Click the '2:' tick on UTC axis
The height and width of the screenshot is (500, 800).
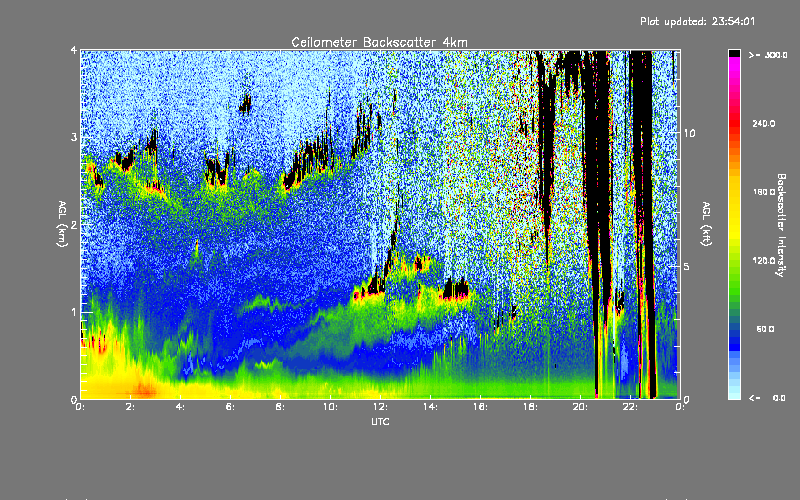(x=131, y=407)
